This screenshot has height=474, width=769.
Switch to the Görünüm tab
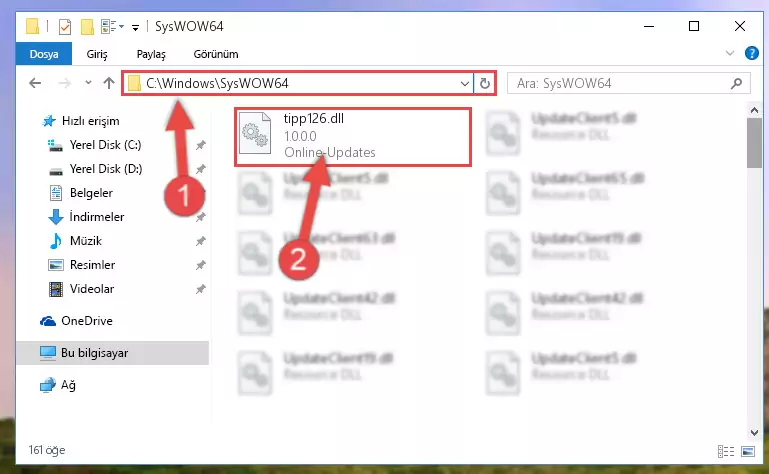[216, 54]
